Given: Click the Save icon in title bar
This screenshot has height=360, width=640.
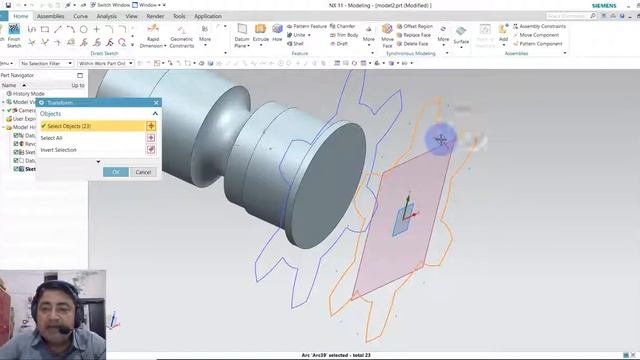Looking at the screenshot, I should tap(8, 5).
